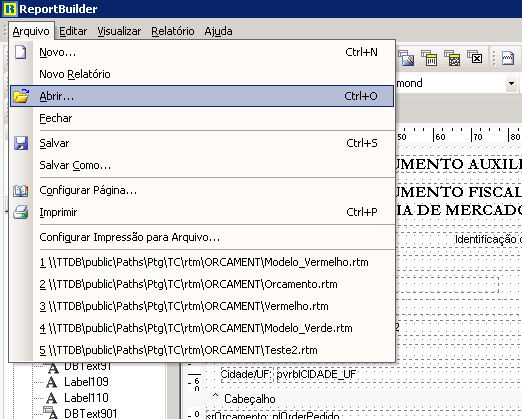Open the Visualizar menu
The width and height of the screenshot is (522, 419).
pyautogui.click(x=119, y=31)
